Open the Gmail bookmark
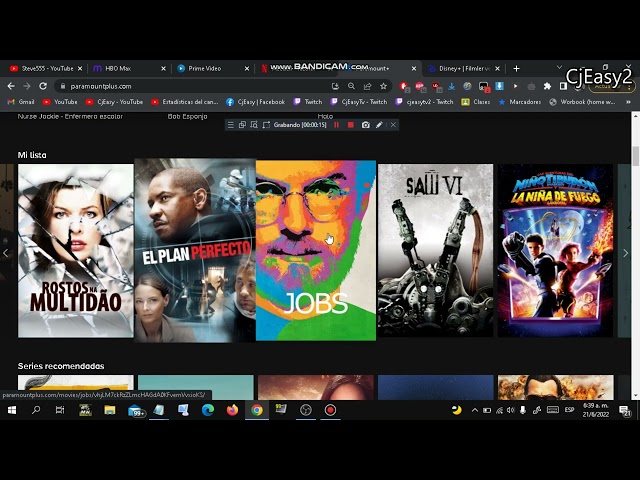The width and height of the screenshot is (640, 480). (21, 102)
